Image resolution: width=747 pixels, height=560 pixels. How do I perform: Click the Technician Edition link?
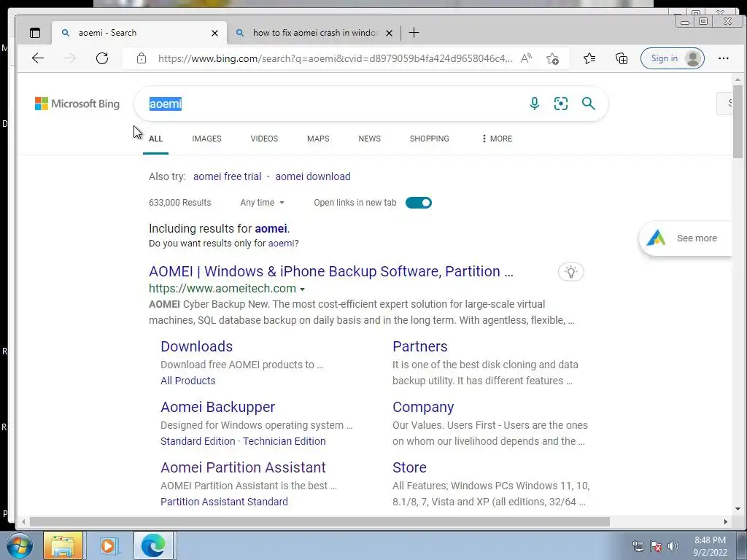[285, 441]
